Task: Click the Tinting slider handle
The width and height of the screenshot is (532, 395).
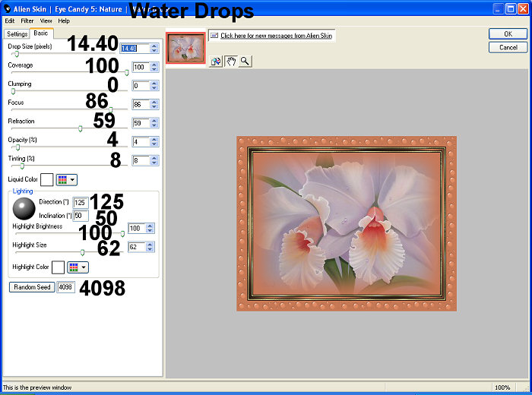Action: pos(22,166)
